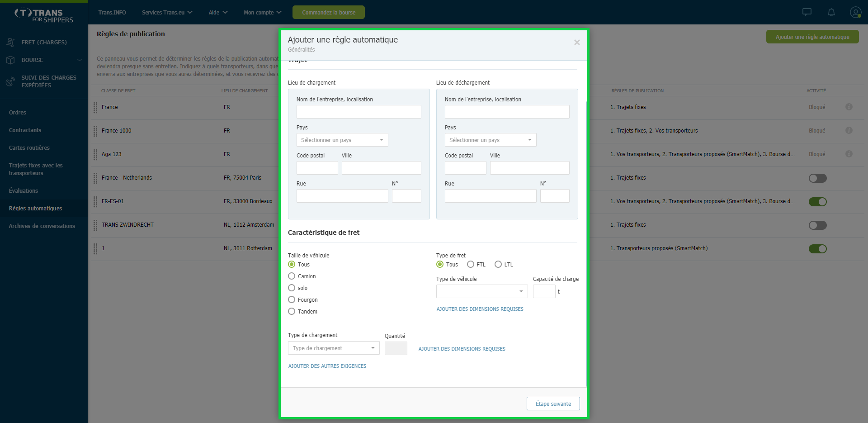Select Camion vehicle size radio
The height and width of the screenshot is (423, 868).
pos(292,276)
